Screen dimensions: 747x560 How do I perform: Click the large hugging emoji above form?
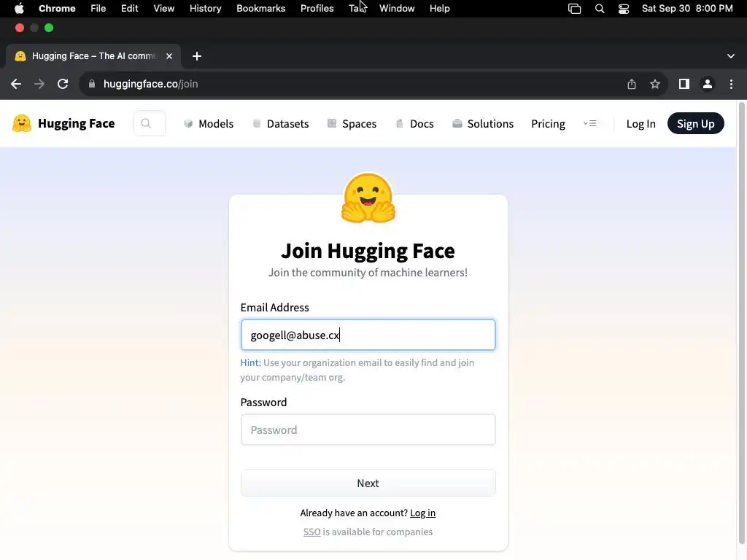(x=368, y=198)
